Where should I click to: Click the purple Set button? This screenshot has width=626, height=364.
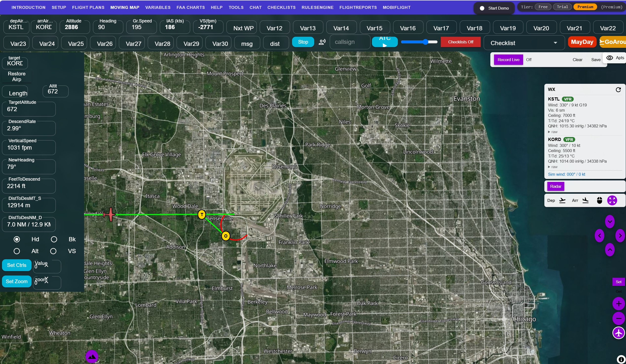pos(618,282)
